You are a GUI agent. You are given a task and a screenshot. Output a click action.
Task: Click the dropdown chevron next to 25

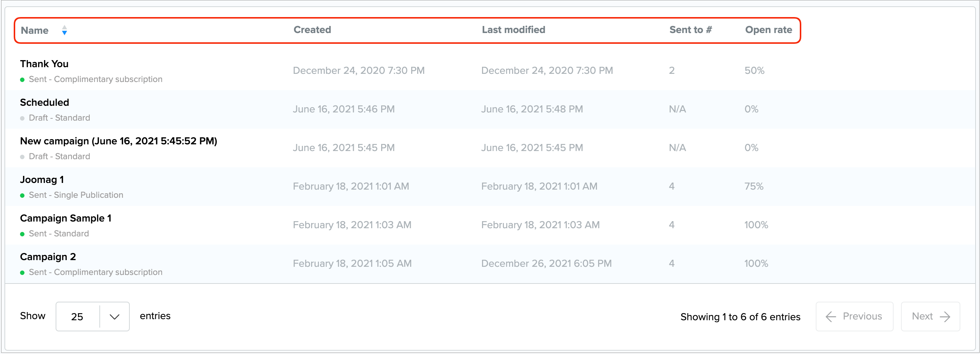click(115, 317)
